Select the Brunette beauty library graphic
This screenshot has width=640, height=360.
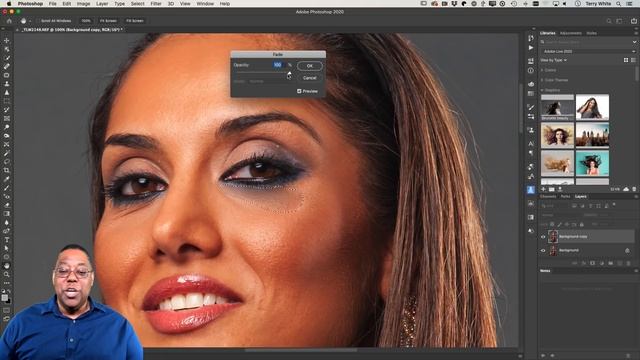coord(557,107)
